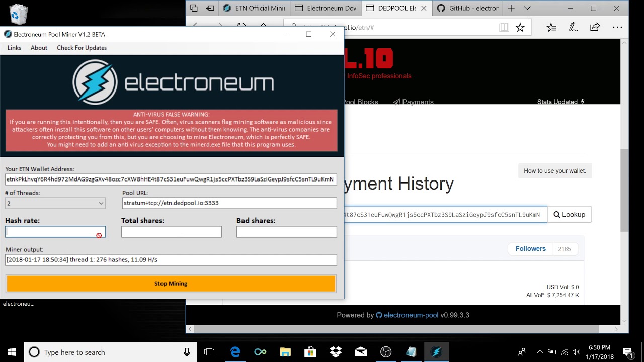644x362 pixels.
Task: Click the horizontal scrollbar right arrow
Action: (616, 329)
